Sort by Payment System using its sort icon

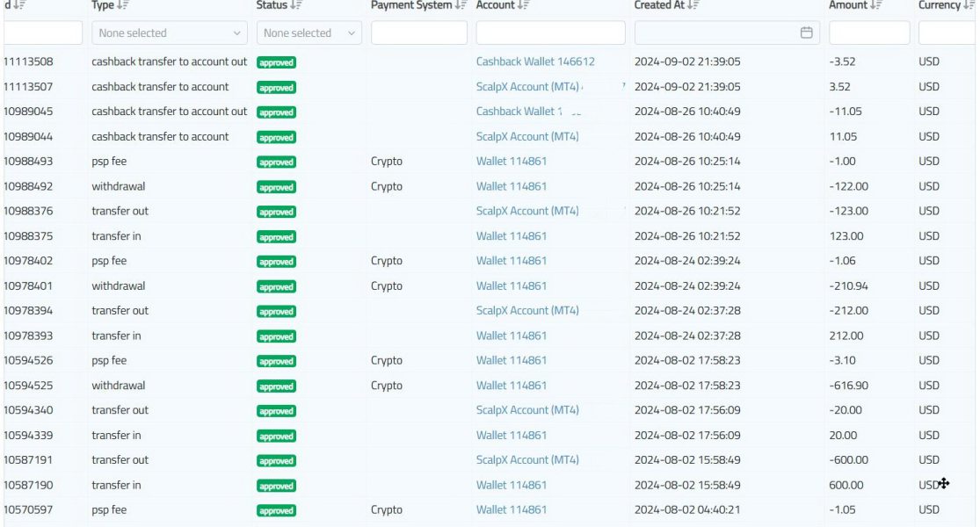[x=460, y=6]
